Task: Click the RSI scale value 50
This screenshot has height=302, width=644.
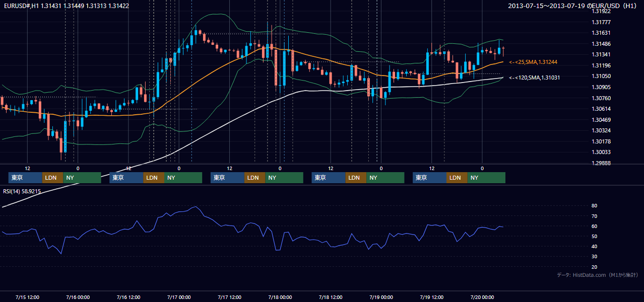Action: click(x=594, y=236)
